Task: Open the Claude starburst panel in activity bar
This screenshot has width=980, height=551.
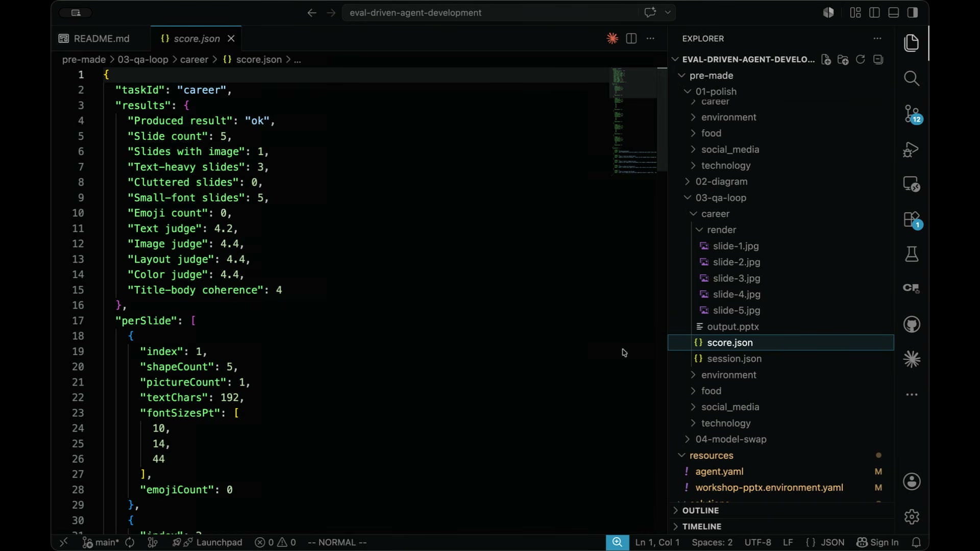Action: 912,360
